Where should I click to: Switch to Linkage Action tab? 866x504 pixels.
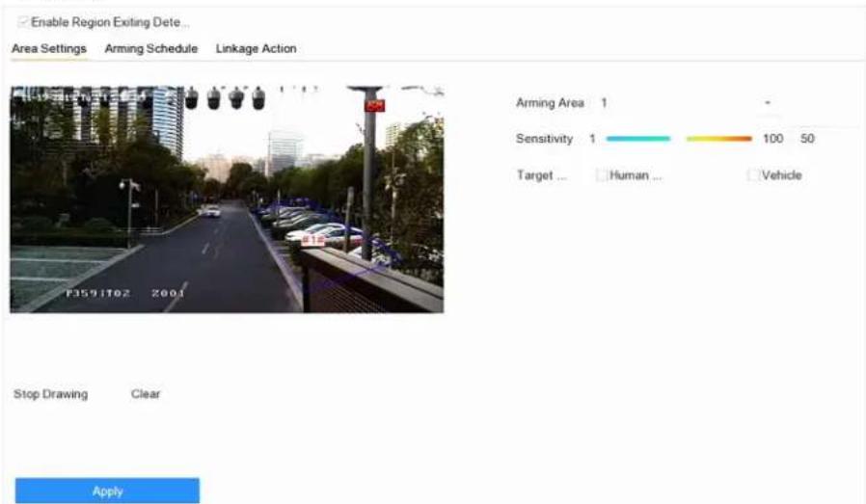pos(256,48)
